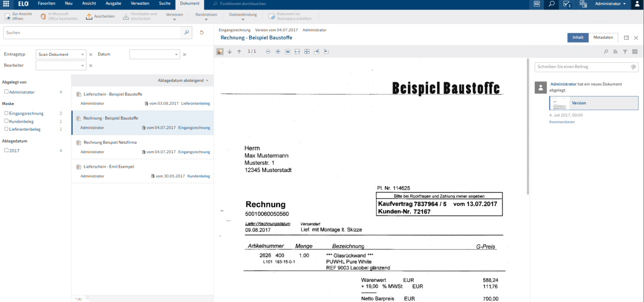The width and height of the screenshot is (644, 302).
Task: Open the tasks icon with badge 1
Action: pos(567,4)
